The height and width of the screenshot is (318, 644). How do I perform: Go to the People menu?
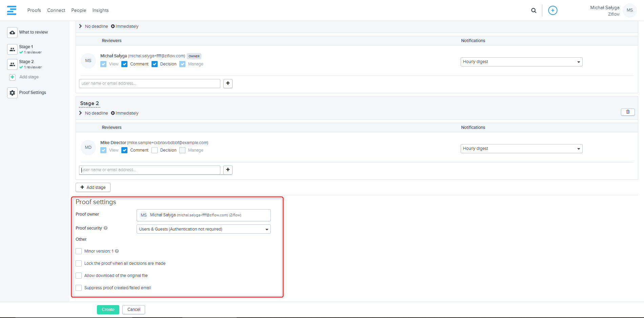point(79,11)
